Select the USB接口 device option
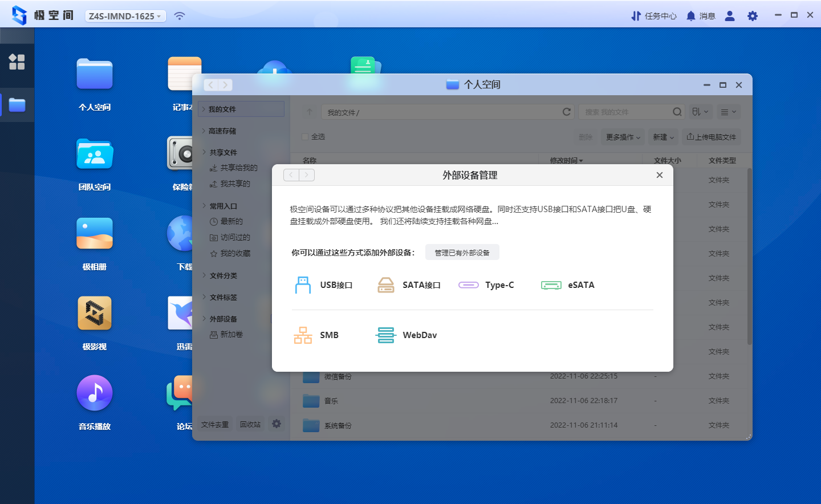Screen dimensions: 821x504 coord(323,285)
